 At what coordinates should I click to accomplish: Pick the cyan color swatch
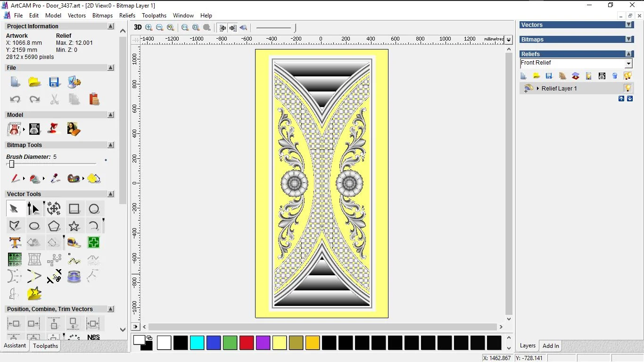(x=197, y=343)
